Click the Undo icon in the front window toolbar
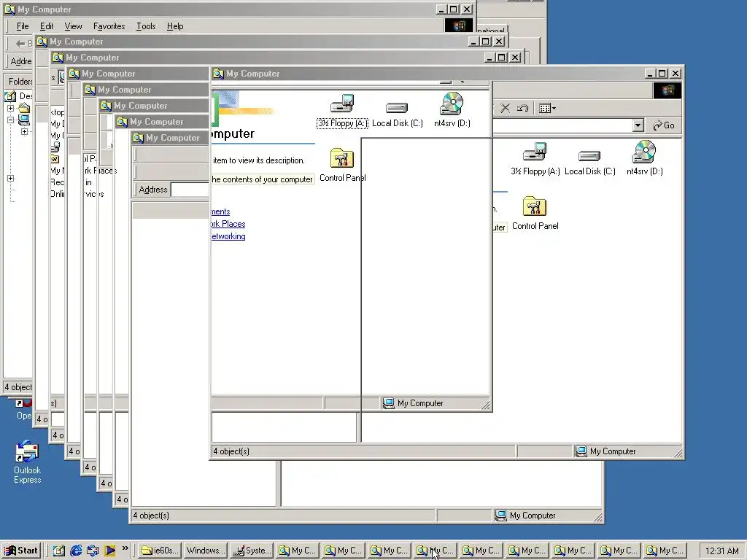This screenshot has height=560, width=747. click(x=522, y=108)
